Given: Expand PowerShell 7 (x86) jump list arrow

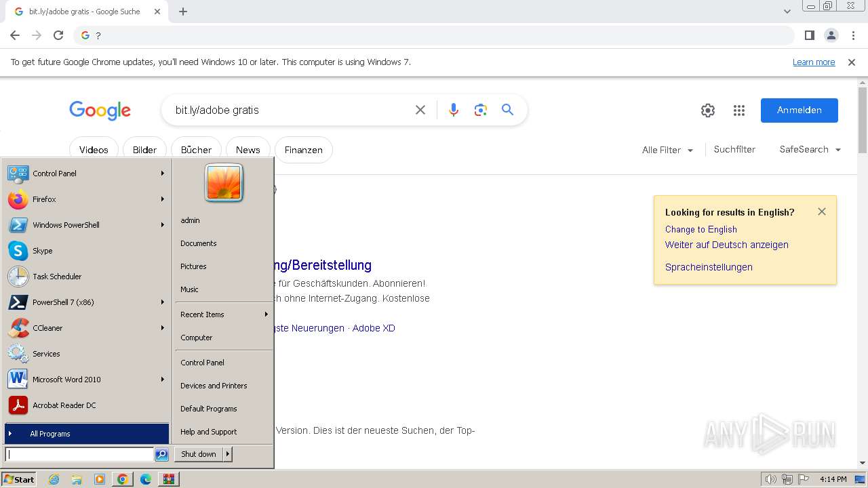Looking at the screenshot, I should click(163, 302).
